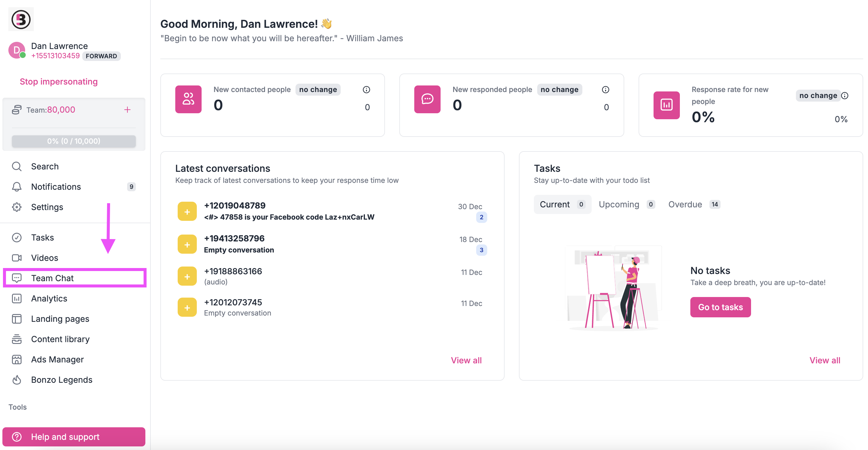Click the Tasks checkmark icon in sidebar
868x450 pixels.
coord(16,237)
